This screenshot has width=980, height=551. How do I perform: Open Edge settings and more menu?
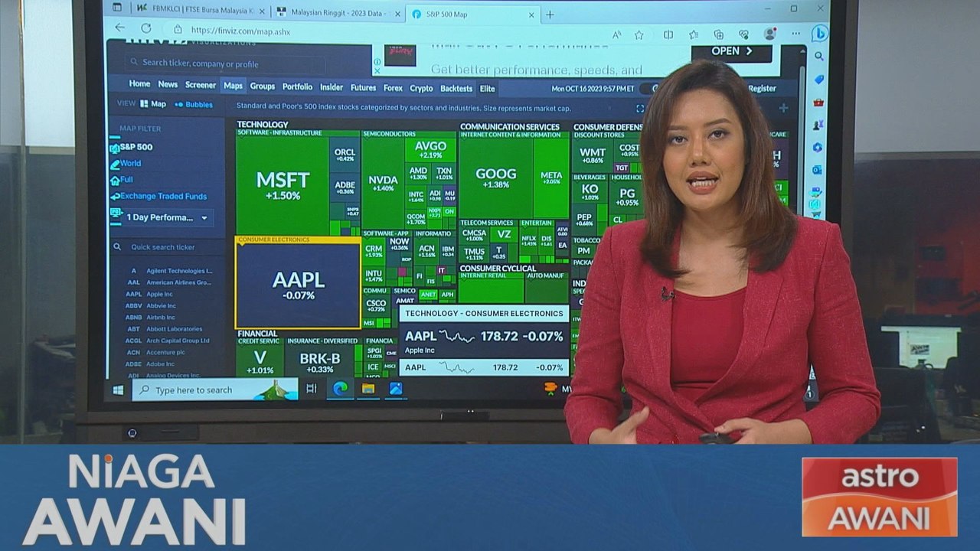point(795,34)
